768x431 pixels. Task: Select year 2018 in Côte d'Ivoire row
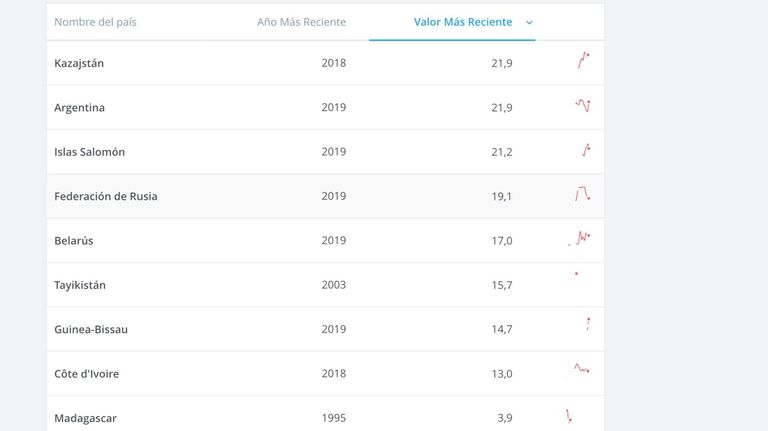pos(334,374)
